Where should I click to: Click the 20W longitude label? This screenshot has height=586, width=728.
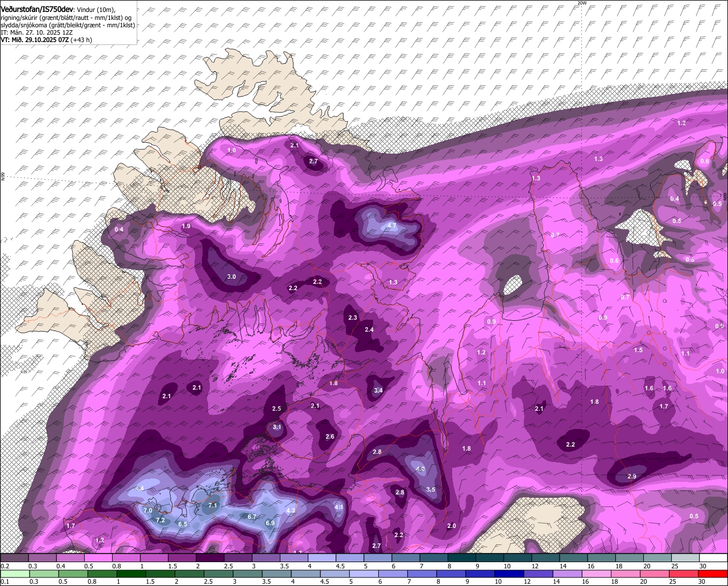point(581,3)
